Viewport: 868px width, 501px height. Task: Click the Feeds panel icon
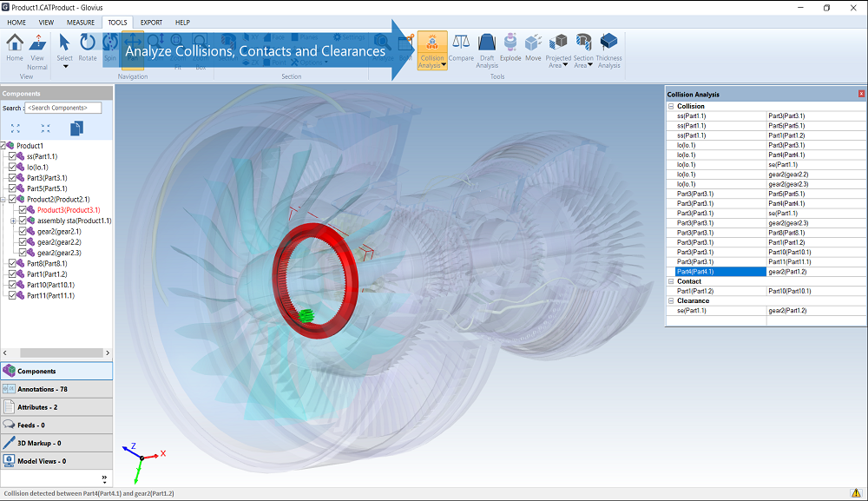[9, 425]
